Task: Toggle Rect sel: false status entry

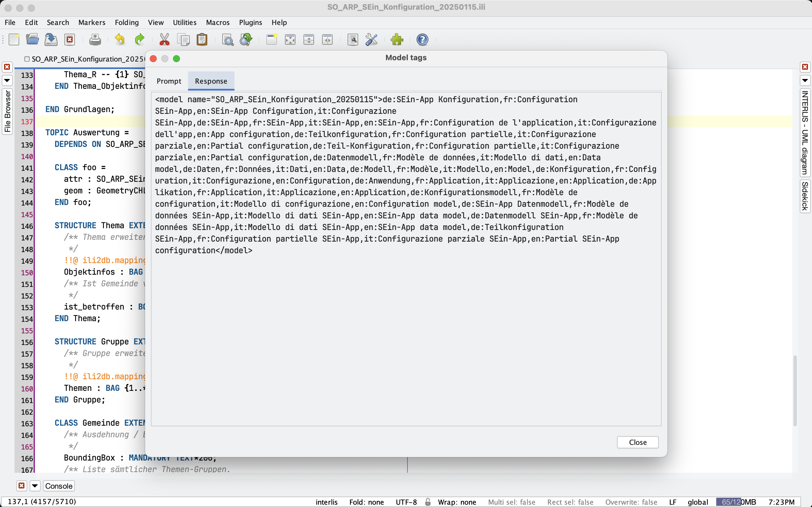Action: pos(570,502)
